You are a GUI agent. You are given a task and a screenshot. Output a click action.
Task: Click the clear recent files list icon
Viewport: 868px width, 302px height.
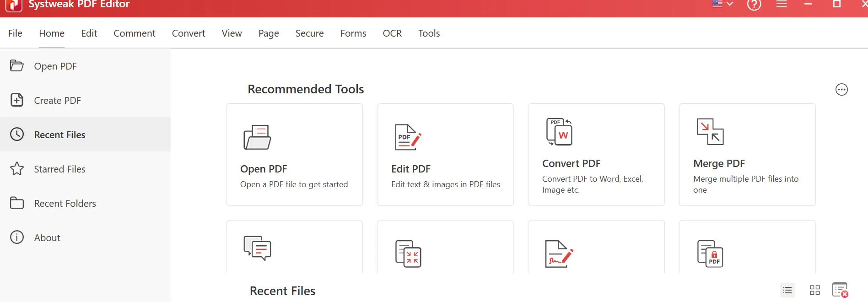[x=841, y=290]
